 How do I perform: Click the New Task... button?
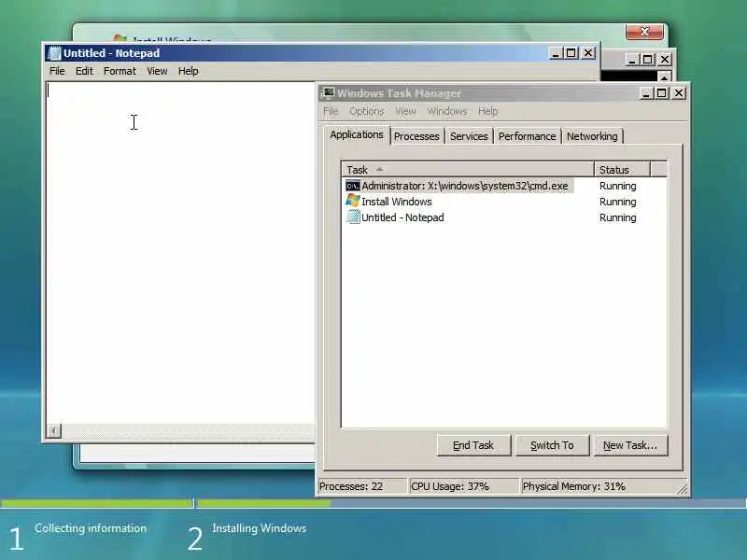(630, 445)
